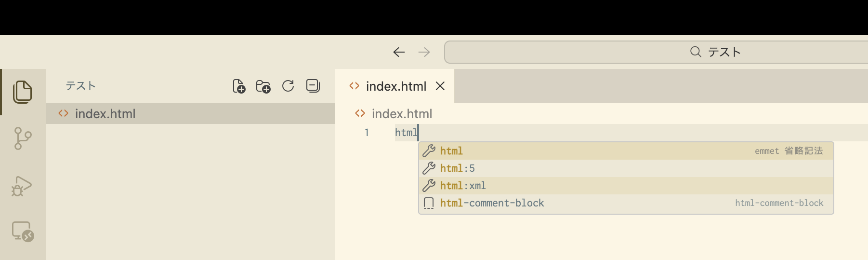Open the Remote Explorer view
The width and height of the screenshot is (868, 260).
(23, 232)
